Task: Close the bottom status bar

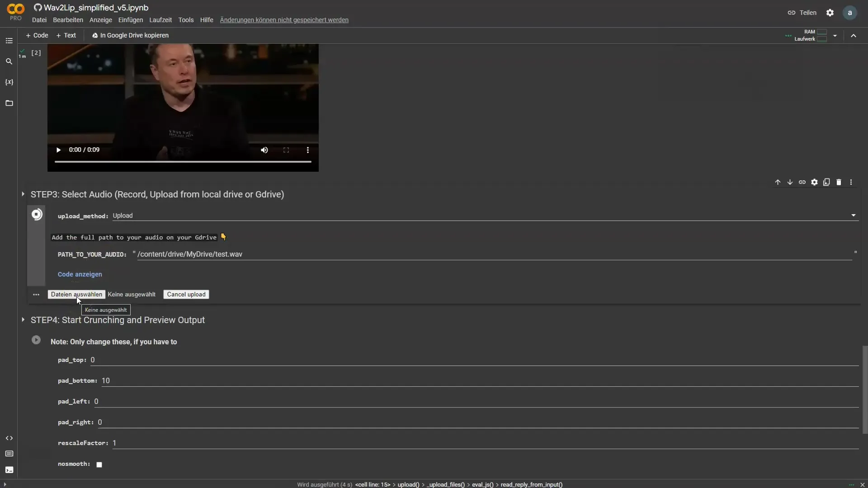Action: click(x=862, y=484)
